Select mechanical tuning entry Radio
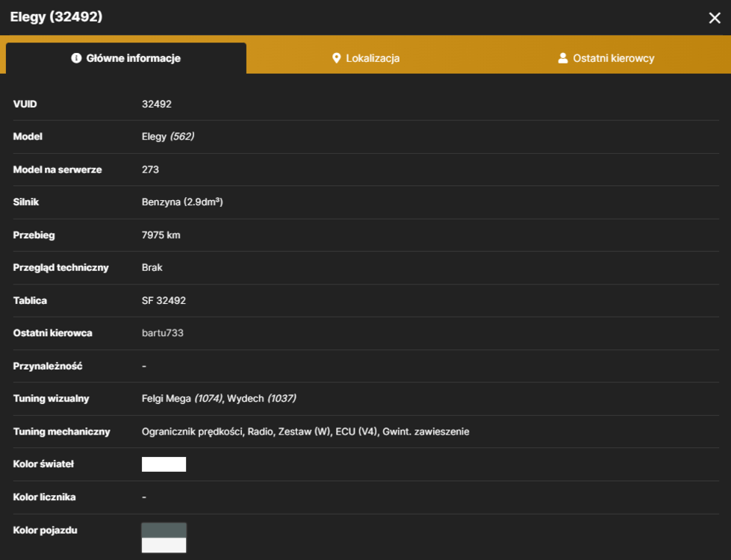Screen dimensions: 731x560 (x=260, y=432)
